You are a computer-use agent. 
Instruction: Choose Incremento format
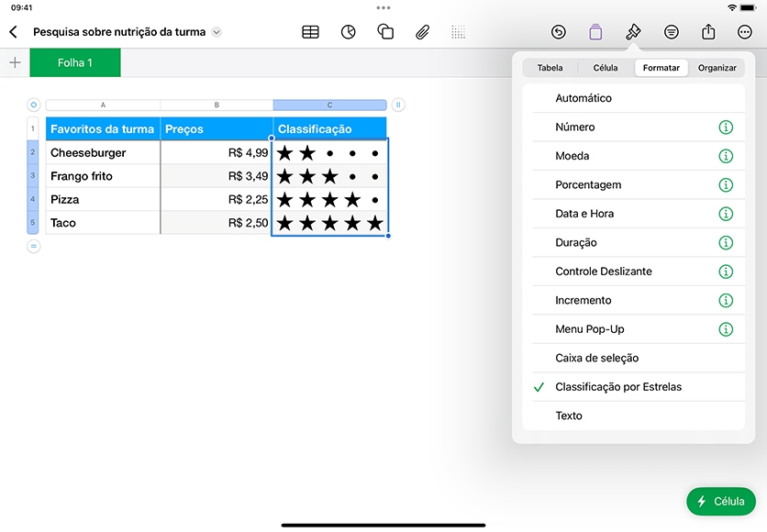point(633,300)
